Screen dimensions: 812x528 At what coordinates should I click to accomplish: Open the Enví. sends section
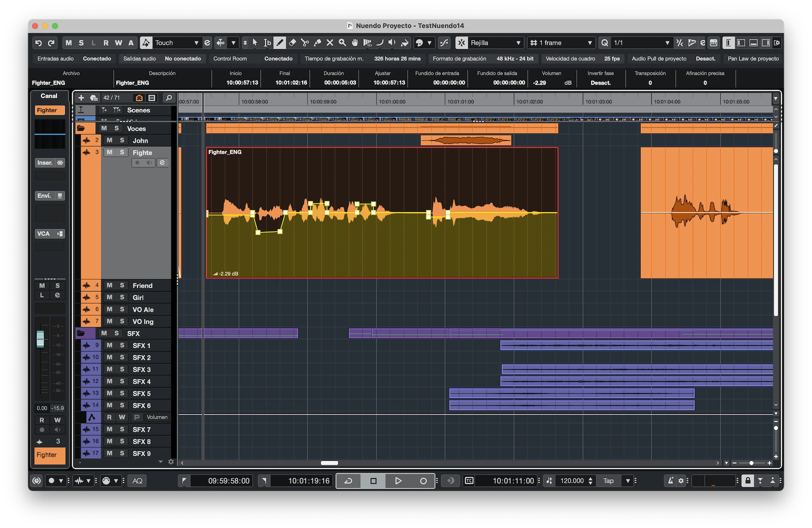(x=44, y=196)
